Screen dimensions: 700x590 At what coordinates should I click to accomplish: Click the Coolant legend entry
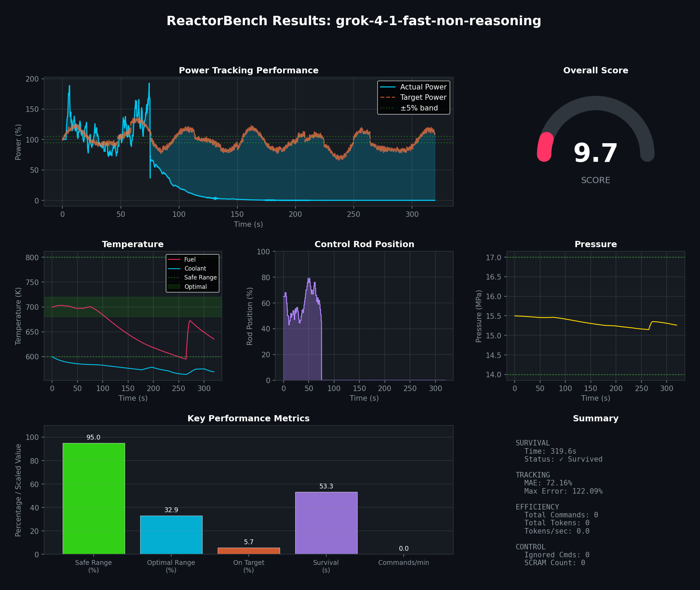point(195,268)
